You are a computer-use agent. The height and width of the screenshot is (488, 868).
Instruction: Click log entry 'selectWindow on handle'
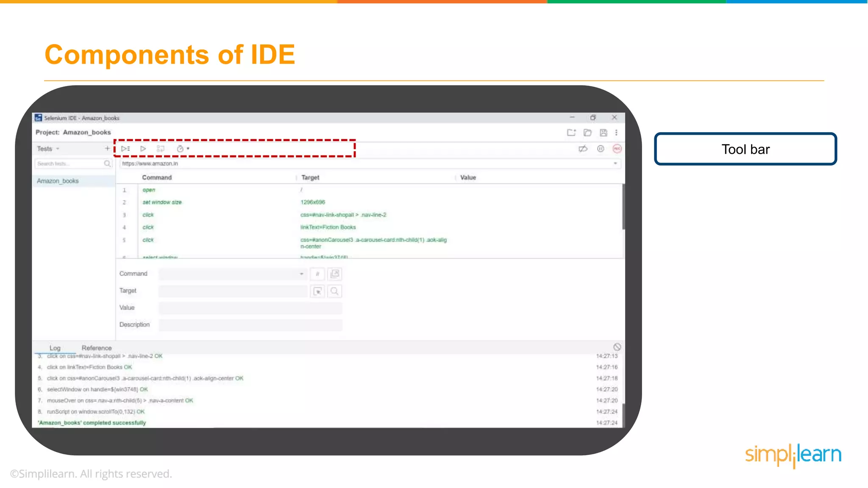tap(97, 389)
